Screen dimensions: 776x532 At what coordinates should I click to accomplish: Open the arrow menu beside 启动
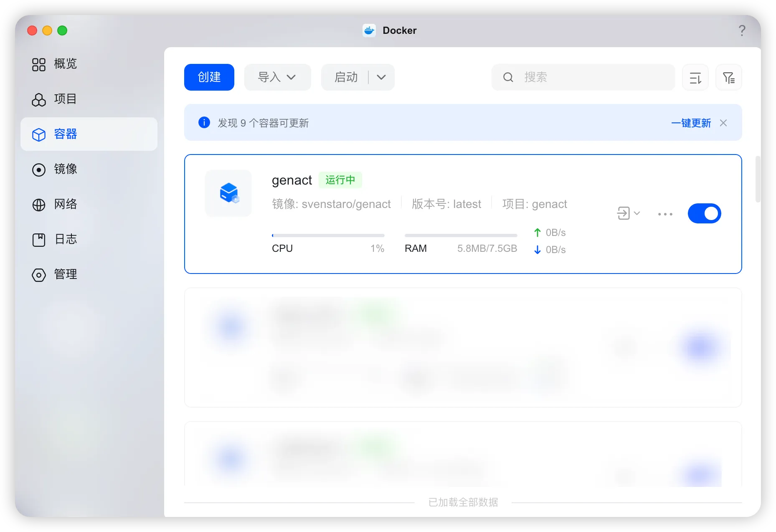381,77
